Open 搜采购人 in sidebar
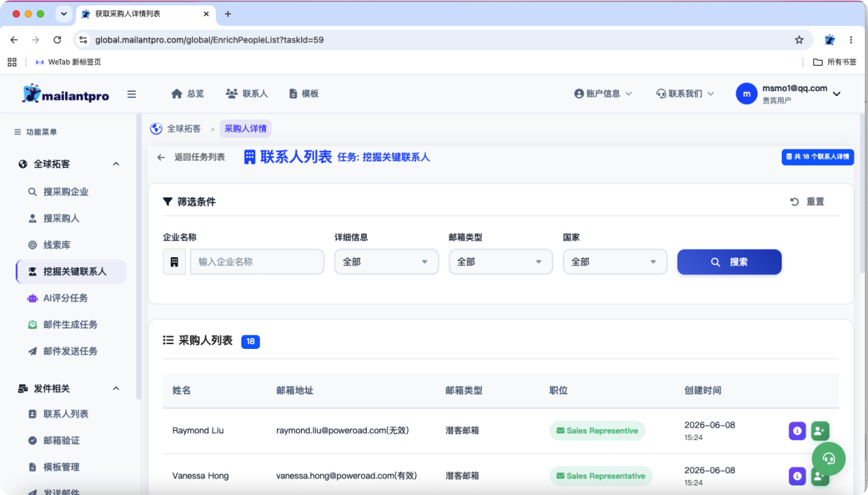The width and height of the screenshot is (868, 495). pyautogui.click(x=62, y=218)
